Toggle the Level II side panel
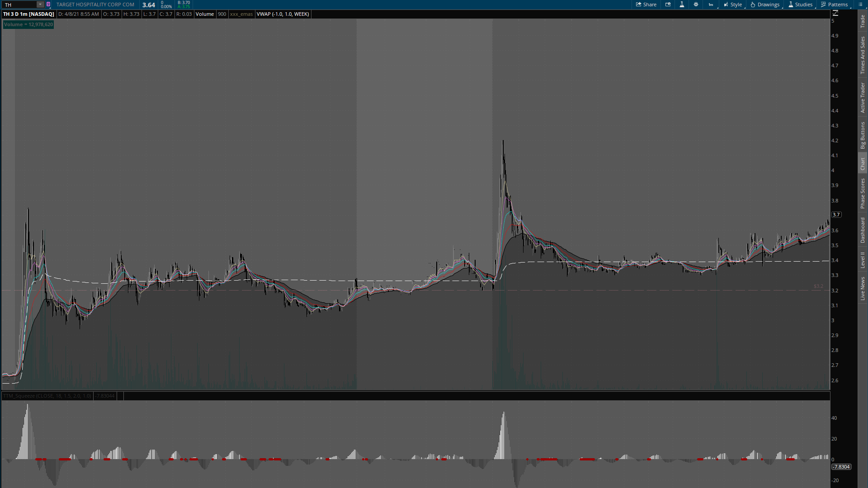This screenshot has height=488, width=868. [863, 260]
